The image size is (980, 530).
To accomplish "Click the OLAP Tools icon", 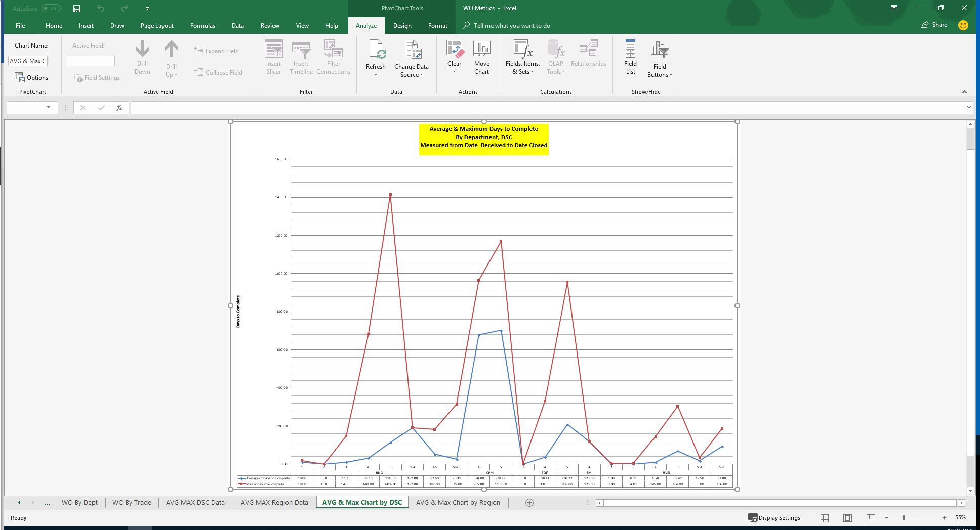I will (556, 49).
